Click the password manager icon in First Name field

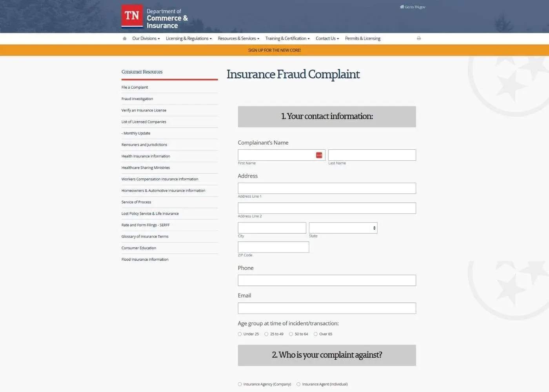[319, 155]
